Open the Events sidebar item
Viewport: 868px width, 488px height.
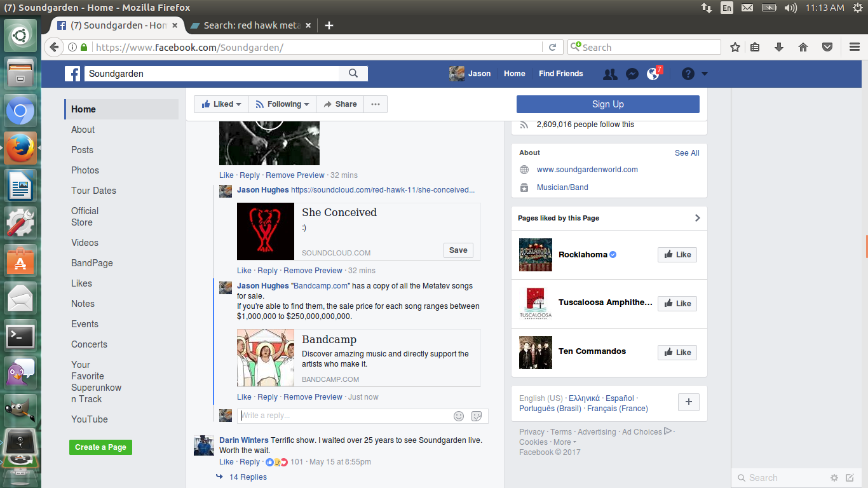pyautogui.click(x=85, y=324)
